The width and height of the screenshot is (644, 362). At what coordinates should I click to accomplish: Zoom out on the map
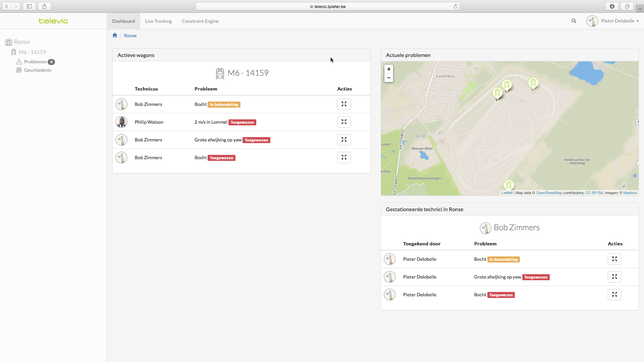pos(389,78)
